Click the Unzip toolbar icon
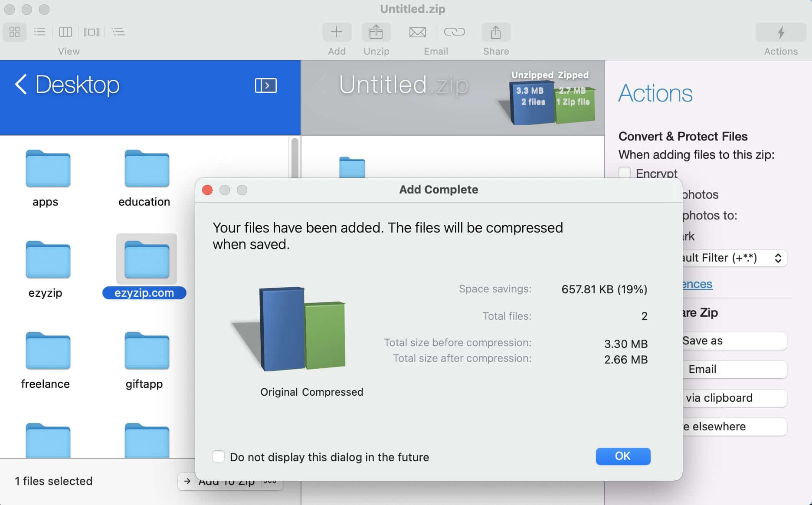The width and height of the screenshot is (812, 505). (376, 32)
